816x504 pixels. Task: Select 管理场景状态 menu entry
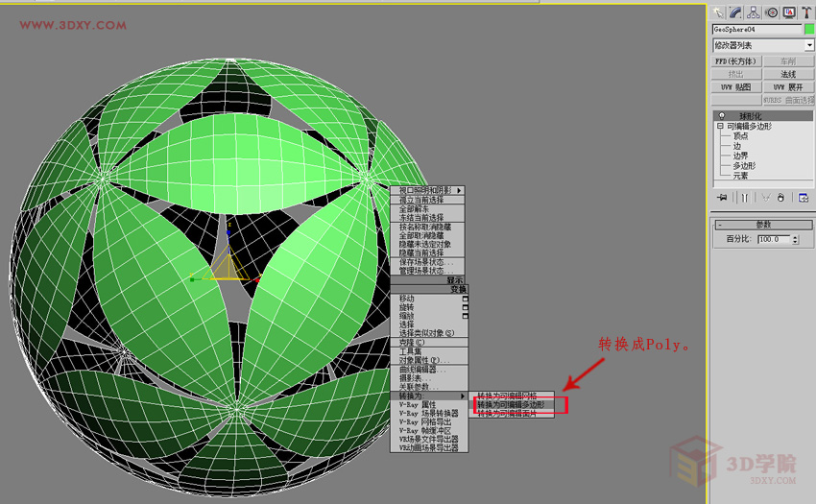(x=427, y=271)
